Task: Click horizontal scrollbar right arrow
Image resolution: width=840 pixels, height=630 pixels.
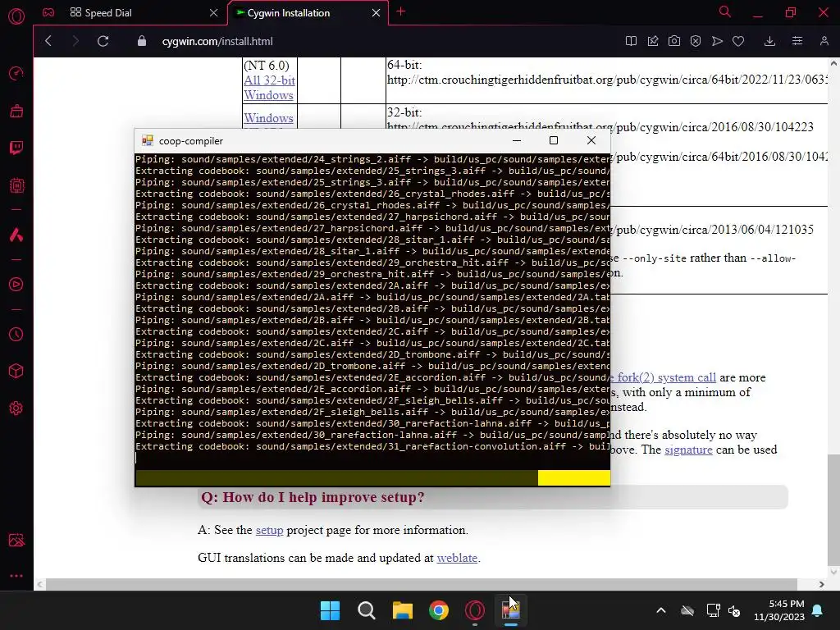Action: (x=821, y=584)
